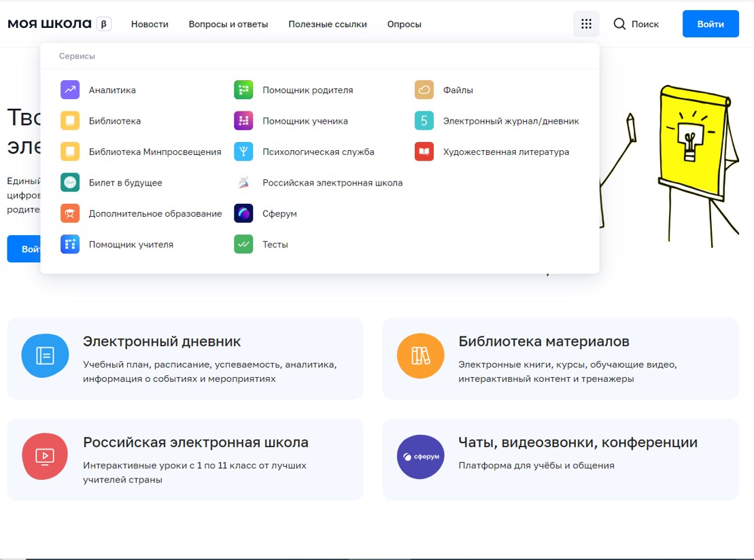Screen dimensions: 754x560
Task: Click the Библиотека материалов card title
Action: [544, 342]
